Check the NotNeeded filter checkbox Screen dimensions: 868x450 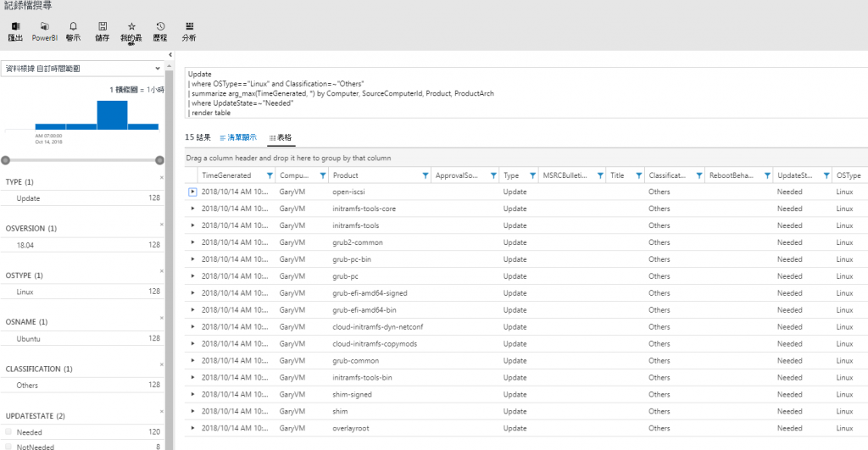(x=8, y=446)
